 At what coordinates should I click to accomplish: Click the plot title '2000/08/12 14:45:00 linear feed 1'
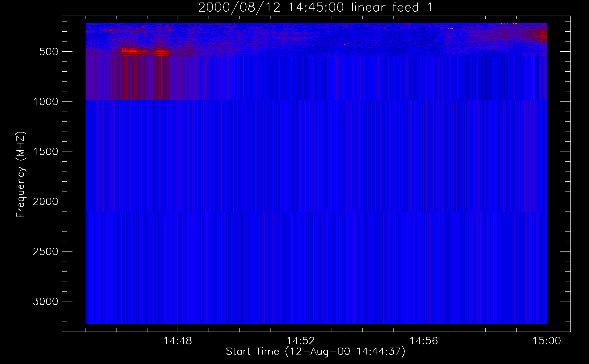tap(315, 7)
